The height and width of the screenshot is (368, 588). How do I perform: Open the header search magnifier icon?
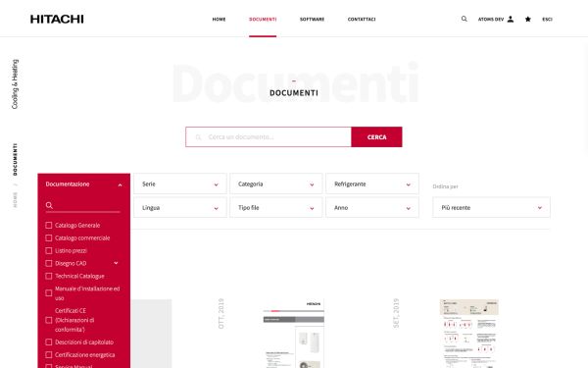point(465,19)
